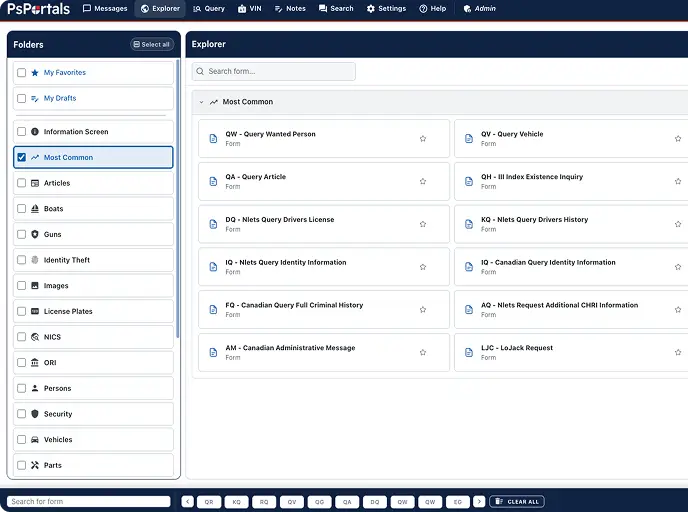This screenshot has width=688, height=512.
Task: Open the Query menu
Action: pyautogui.click(x=209, y=8)
